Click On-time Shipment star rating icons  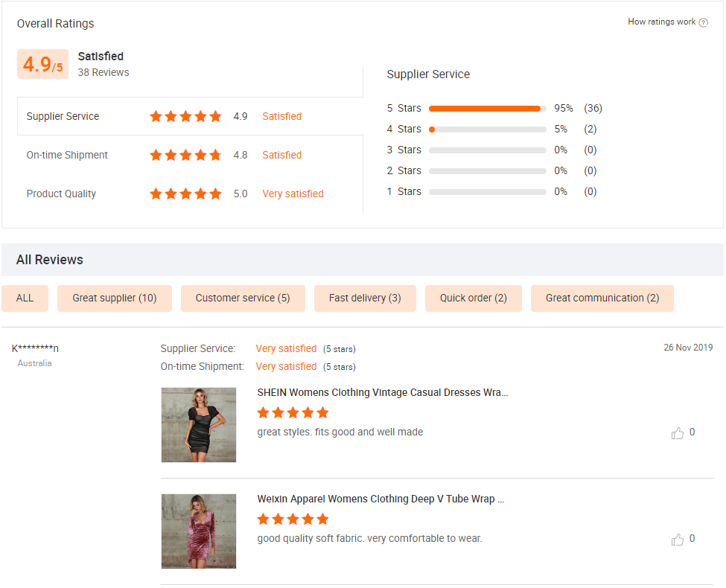coord(185,155)
